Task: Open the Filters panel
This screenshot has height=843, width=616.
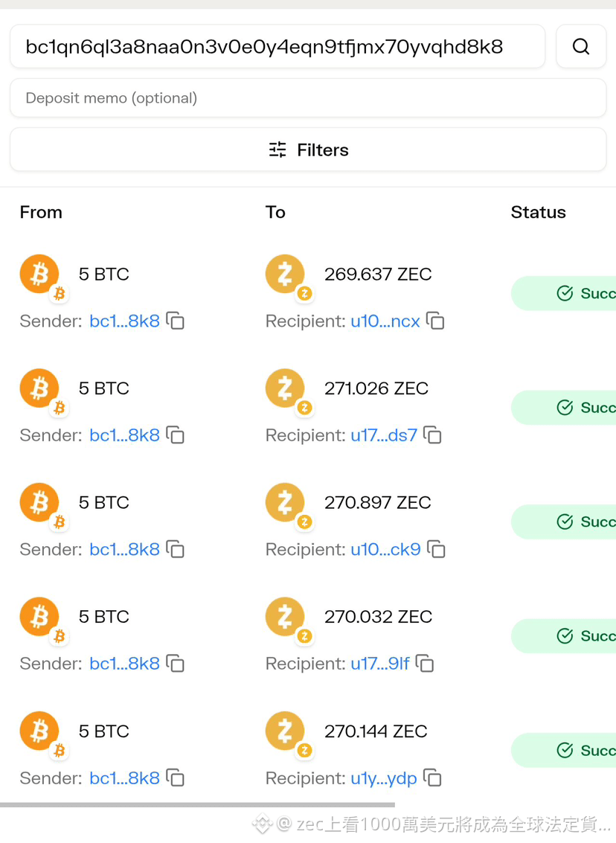Action: point(308,150)
